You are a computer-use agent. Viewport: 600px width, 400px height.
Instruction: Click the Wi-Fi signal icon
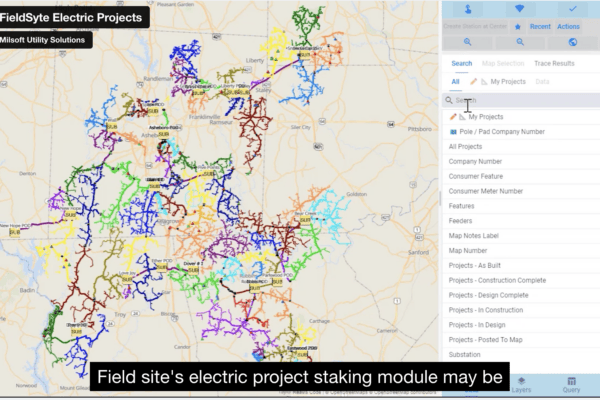tap(519, 9)
